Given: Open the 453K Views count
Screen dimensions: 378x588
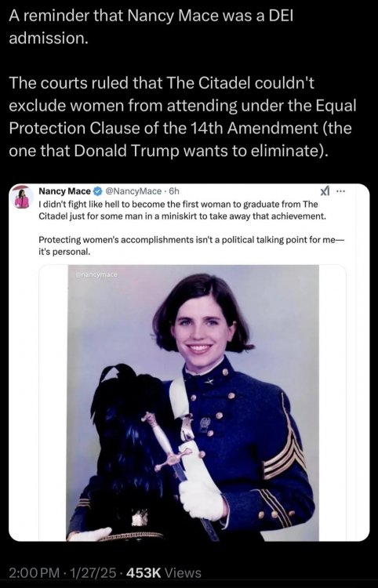Looking at the screenshot, I should click(x=164, y=573).
